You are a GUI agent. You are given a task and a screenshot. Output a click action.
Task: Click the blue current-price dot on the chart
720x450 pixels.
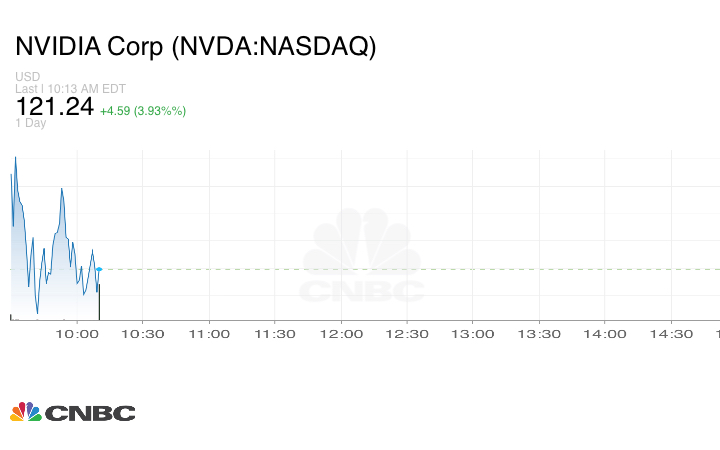[x=99, y=269]
